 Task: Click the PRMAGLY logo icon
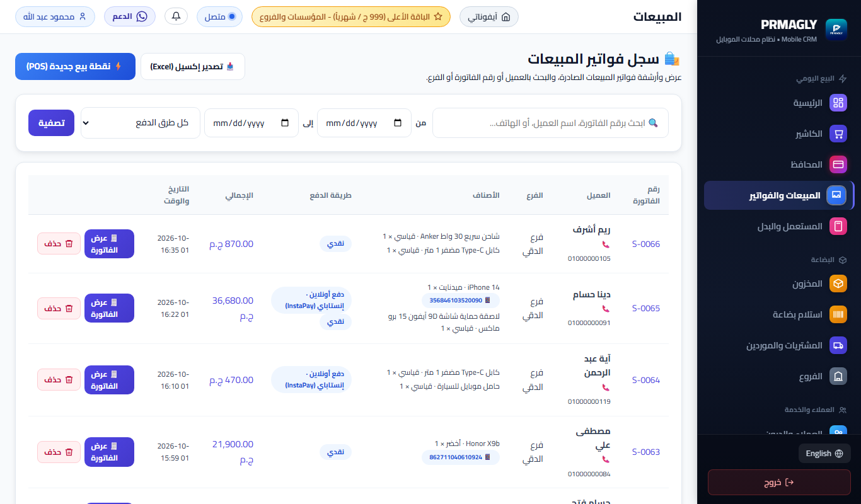point(836,29)
